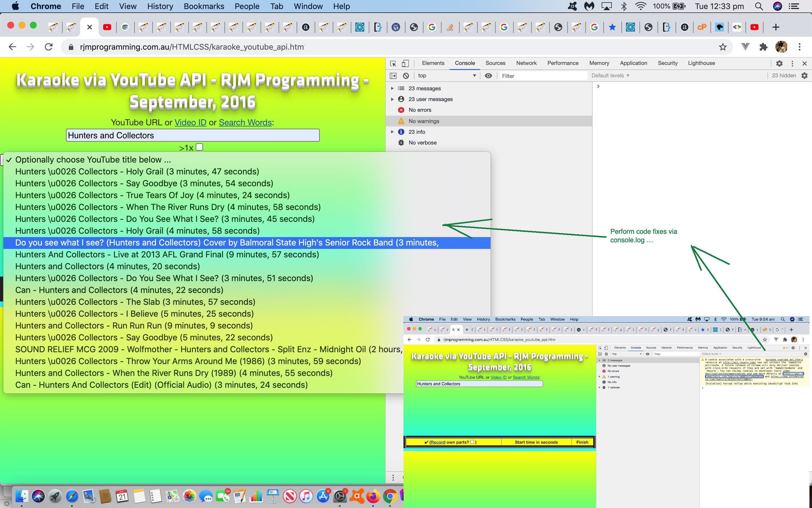Tick the >1x checkbox
Screen dimensions: 812x508
pyautogui.click(x=199, y=147)
